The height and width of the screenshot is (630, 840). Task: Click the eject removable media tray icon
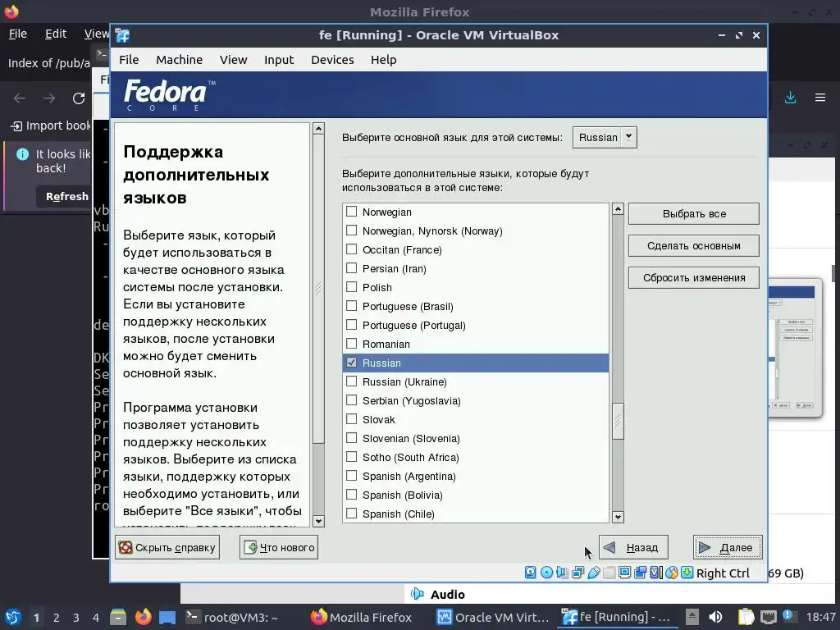[692, 617]
